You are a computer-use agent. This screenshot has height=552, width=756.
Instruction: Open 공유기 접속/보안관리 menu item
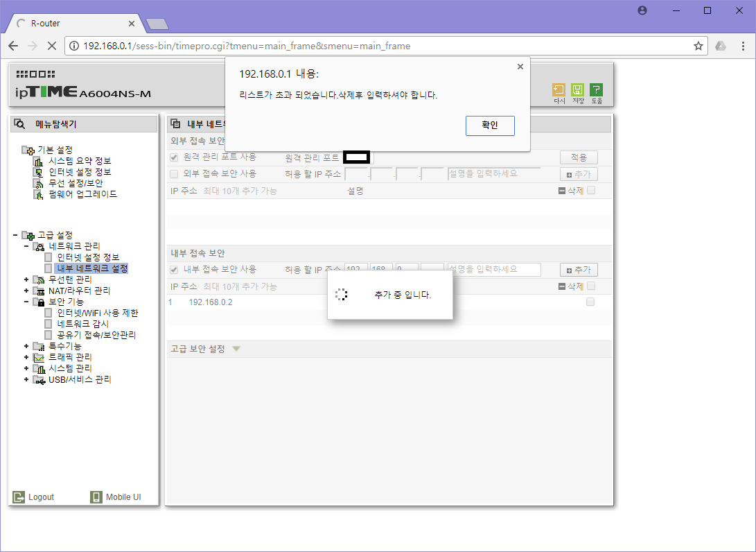pos(96,335)
